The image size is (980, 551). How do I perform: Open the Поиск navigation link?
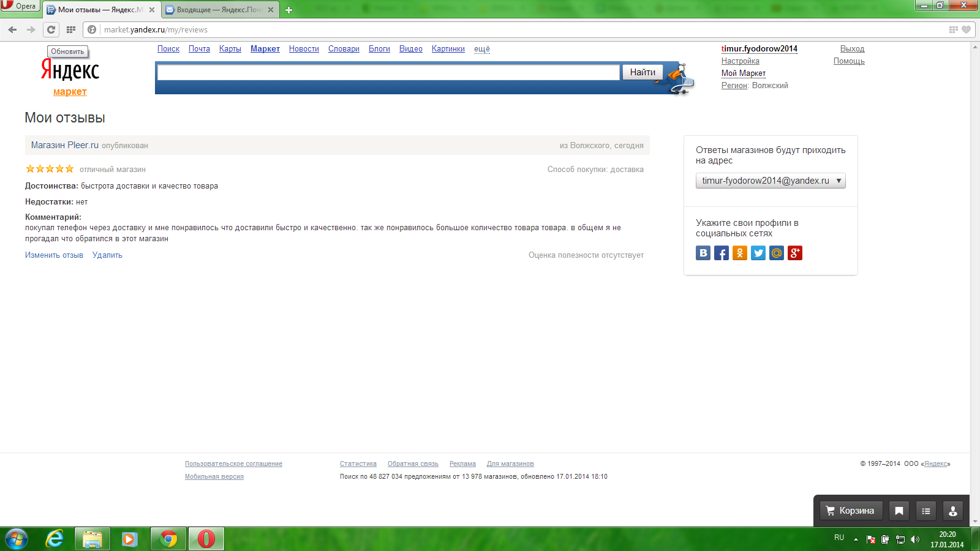168,49
